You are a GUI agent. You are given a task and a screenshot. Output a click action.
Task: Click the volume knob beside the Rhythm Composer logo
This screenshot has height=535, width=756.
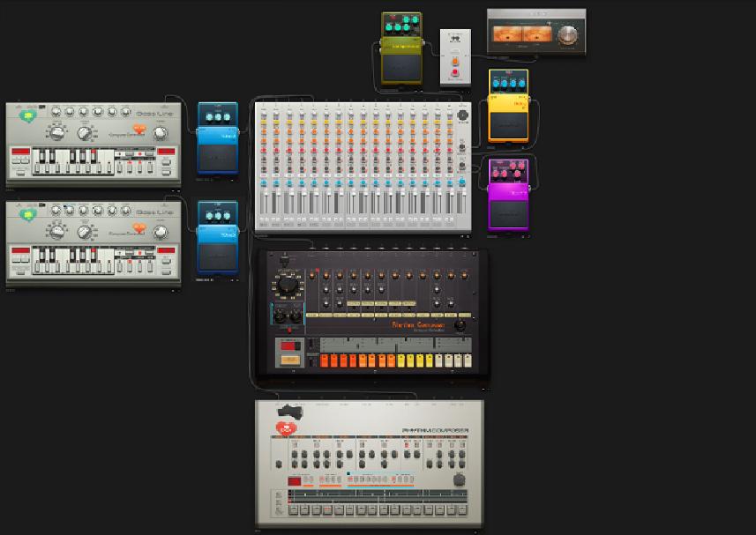[x=460, y=325]
